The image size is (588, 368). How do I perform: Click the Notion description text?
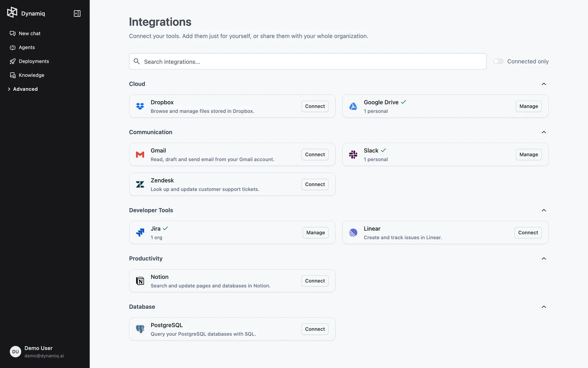pyautogui.click(x=211, y=286)
